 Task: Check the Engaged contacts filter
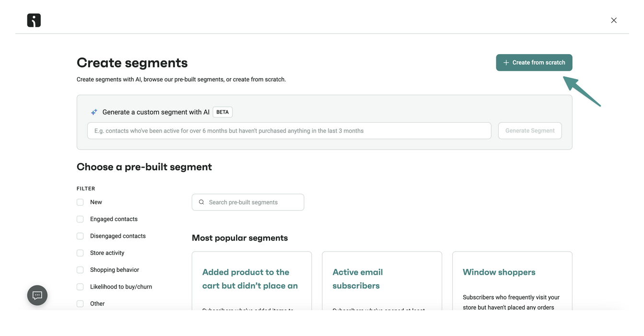coord(80,219)
